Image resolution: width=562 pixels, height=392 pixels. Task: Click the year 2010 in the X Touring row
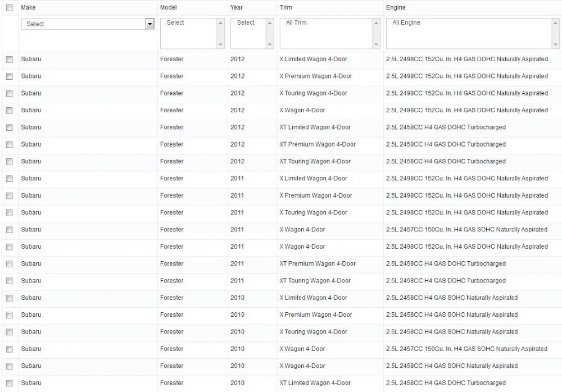tap(237, 332)
